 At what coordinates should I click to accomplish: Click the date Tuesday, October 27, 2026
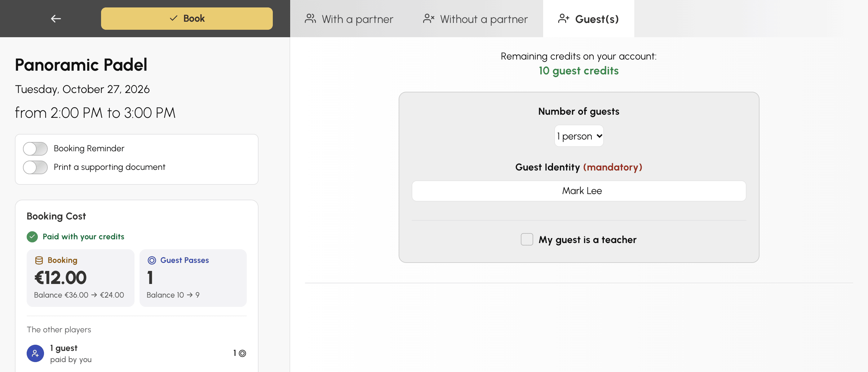(82, 89)
